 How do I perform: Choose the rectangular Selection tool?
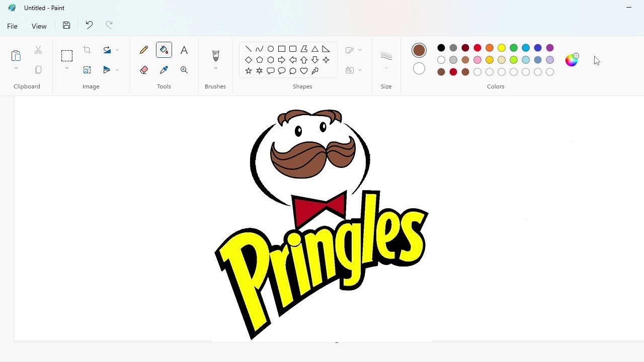click(67, 55)
